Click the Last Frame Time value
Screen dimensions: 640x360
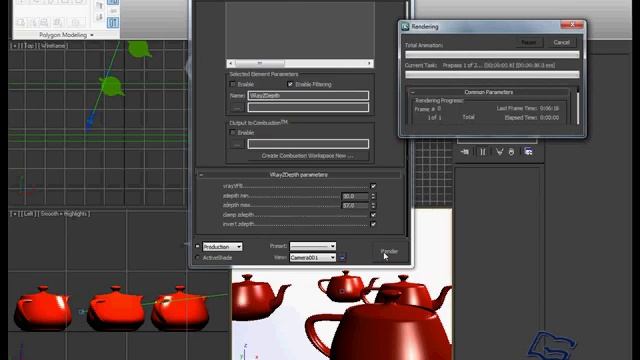coord(549,109)
